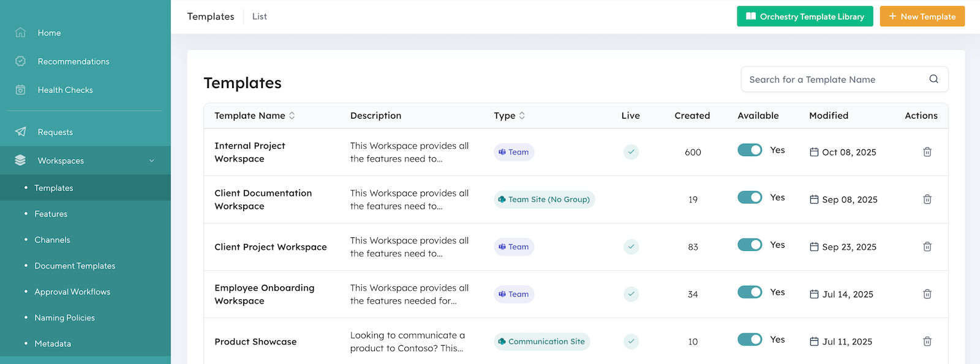Open the Orchestry Template Library
The image size is (980, 364).
pyautogui.click(x=804, y=17)
